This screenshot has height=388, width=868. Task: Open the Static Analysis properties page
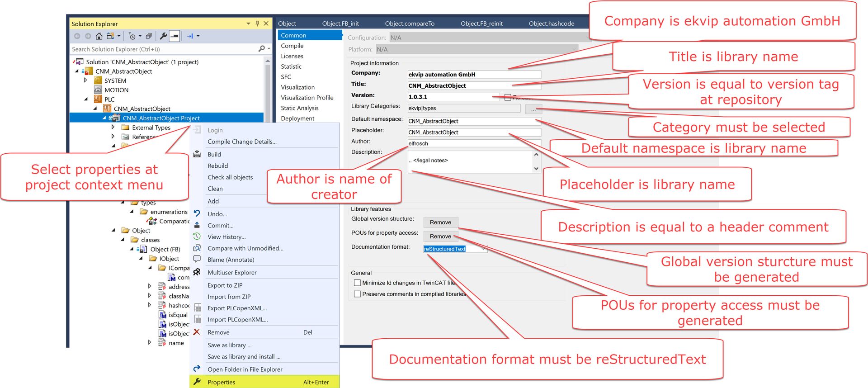(x=300, y=108)
